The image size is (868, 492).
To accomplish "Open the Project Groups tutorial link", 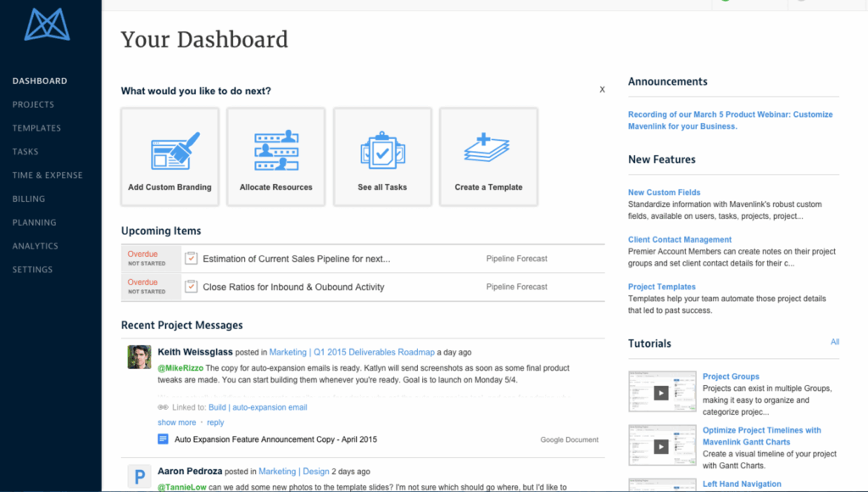I will coord(731,376).
